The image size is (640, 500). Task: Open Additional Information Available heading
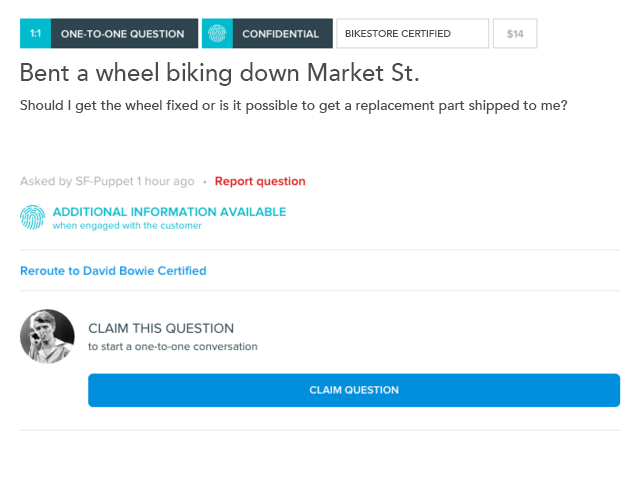click(169, 212)
